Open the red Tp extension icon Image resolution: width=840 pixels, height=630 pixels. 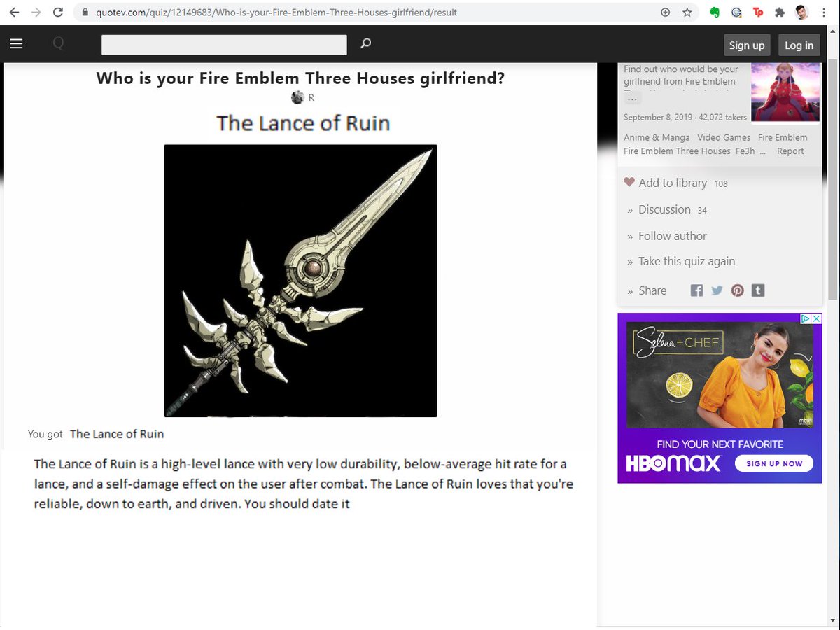pyautogui.click(x=758, y=13)
